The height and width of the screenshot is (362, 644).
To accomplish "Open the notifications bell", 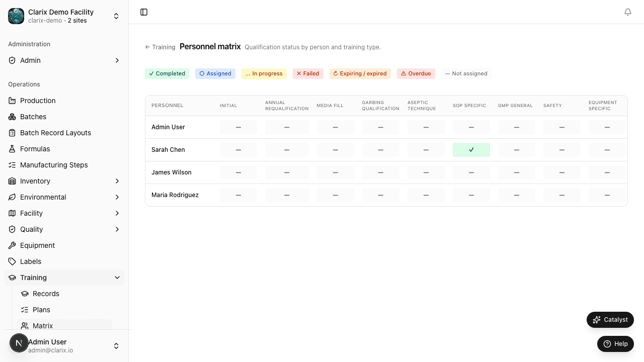I will click(628, 12).
